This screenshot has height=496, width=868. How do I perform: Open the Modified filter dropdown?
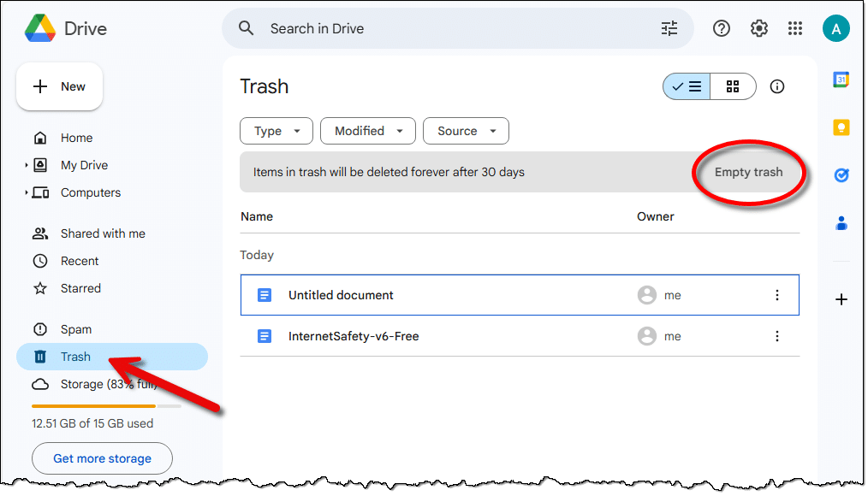point(367,131)
